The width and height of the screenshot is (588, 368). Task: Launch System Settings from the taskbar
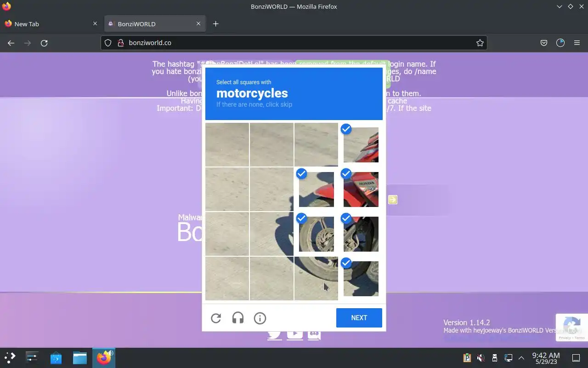point(32,357)
